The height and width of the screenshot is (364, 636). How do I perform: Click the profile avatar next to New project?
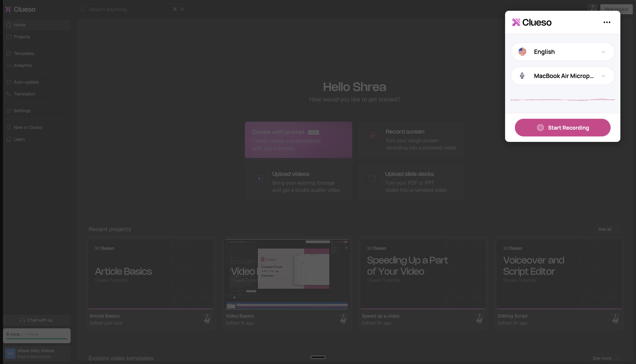593,9
